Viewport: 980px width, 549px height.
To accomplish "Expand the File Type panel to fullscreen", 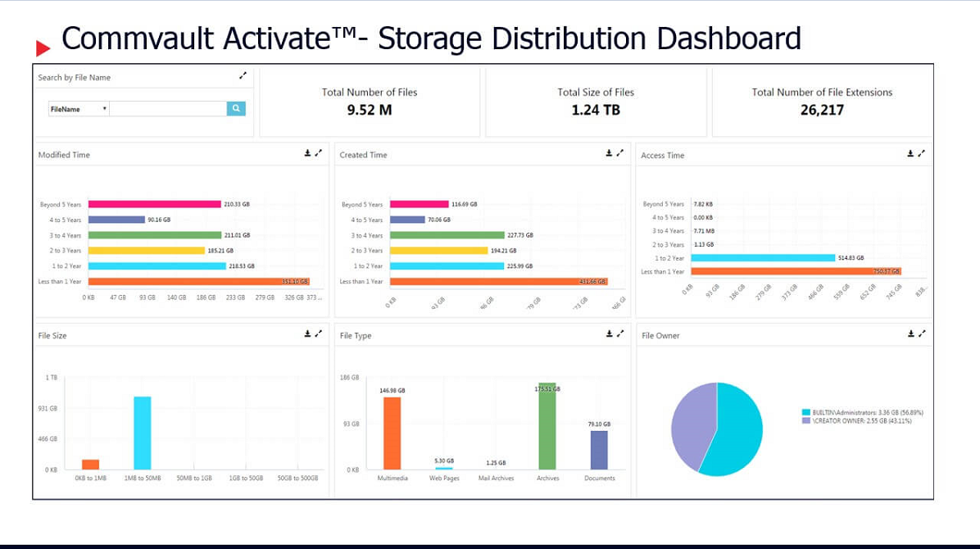I will tap(620, 333).
